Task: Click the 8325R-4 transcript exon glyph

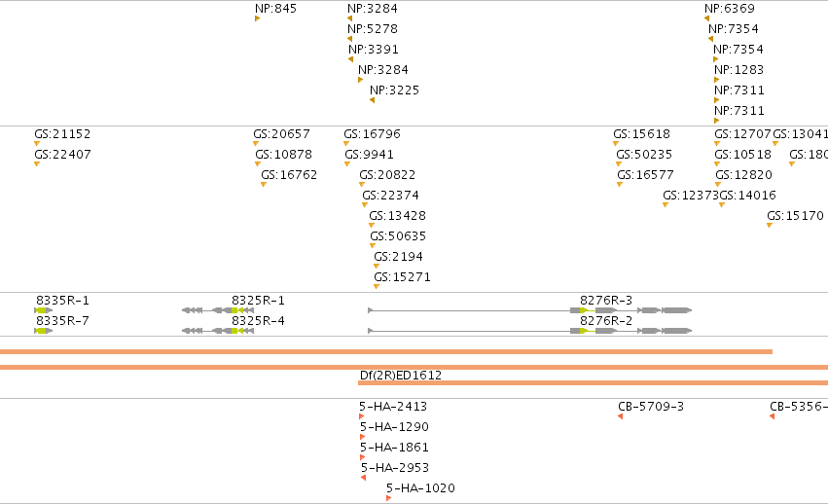Action: point(218,331)
